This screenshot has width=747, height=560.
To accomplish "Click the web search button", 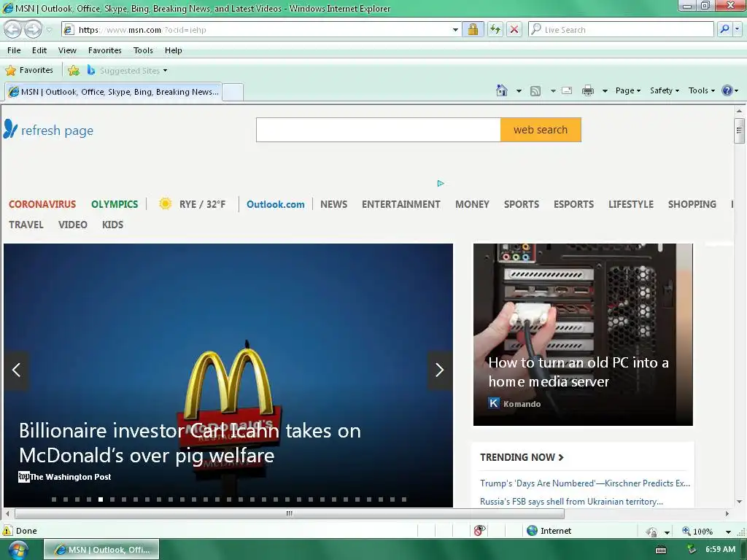I will click(541, 130).
